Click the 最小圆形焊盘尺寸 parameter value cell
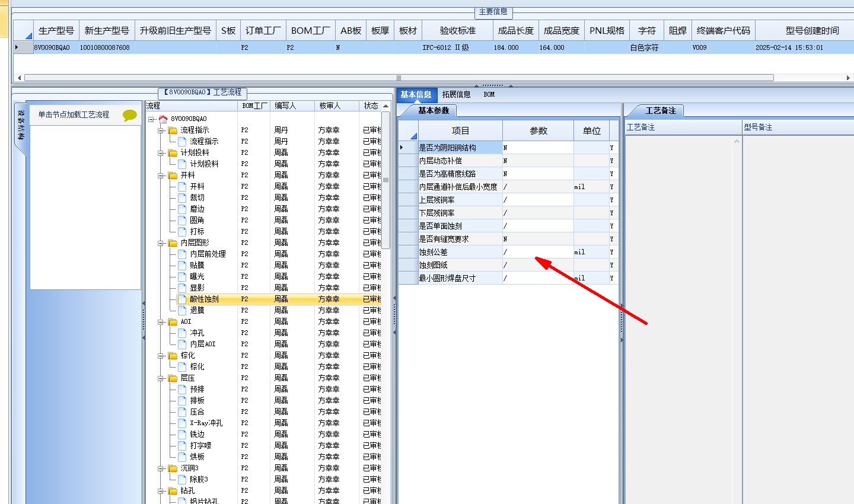The width and height of the screenshot is (854, 504). [538, 278]
